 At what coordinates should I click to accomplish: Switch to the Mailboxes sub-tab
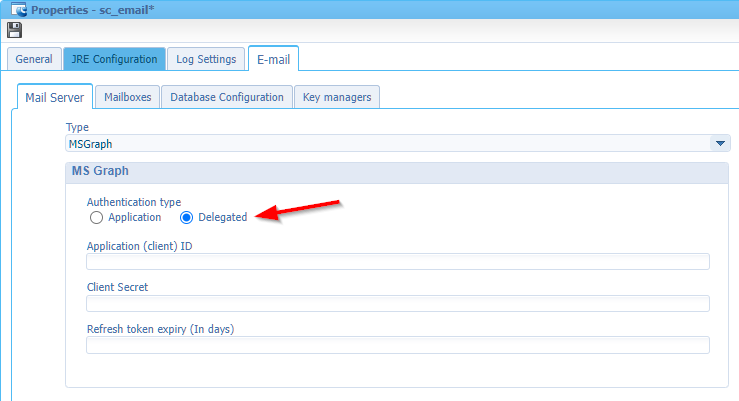click(128, 97)
